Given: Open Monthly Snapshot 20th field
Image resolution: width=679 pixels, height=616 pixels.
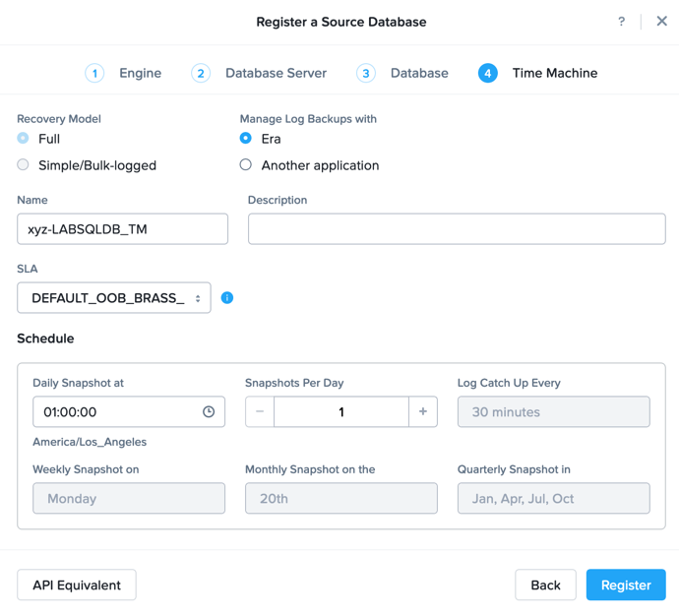Looking at the screenshot, I should (341, 498).
